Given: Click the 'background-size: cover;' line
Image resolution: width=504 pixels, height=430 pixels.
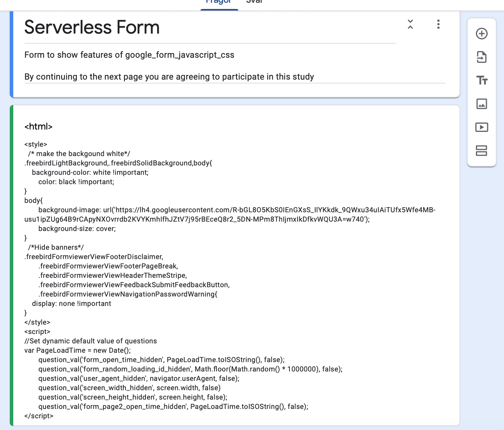Looking at the screenshot, I should coord(77,229).
